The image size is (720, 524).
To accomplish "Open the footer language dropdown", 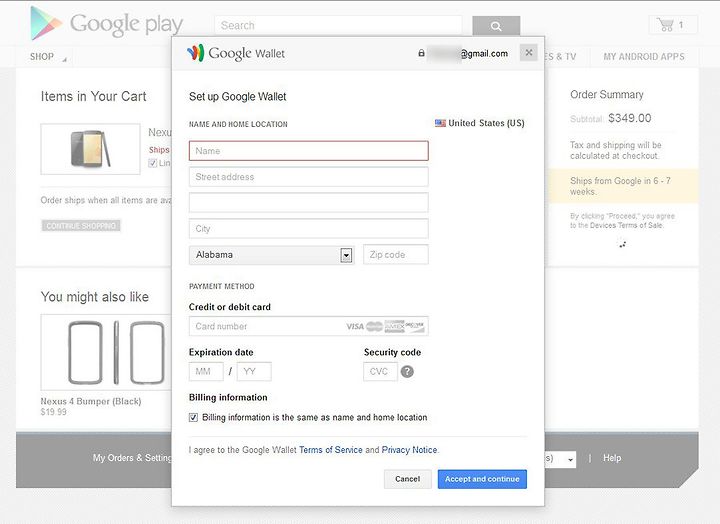I will 560,458.
